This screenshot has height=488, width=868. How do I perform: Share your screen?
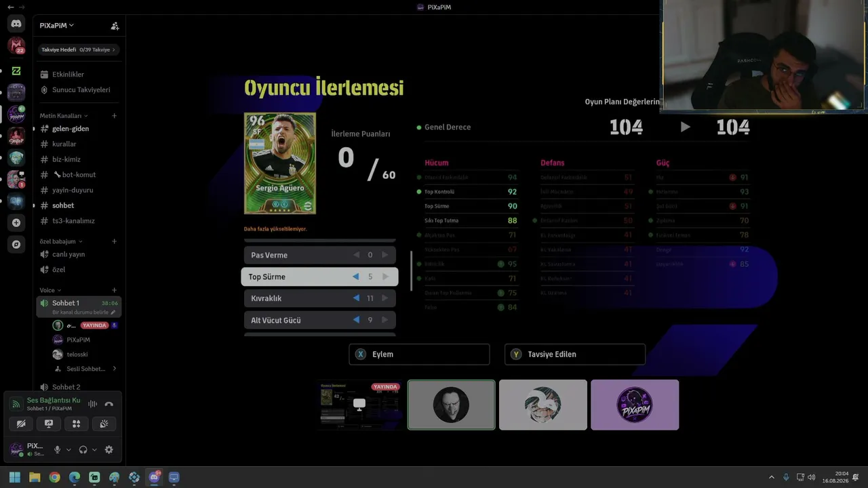pyautogui.click(x=49, y=424)
